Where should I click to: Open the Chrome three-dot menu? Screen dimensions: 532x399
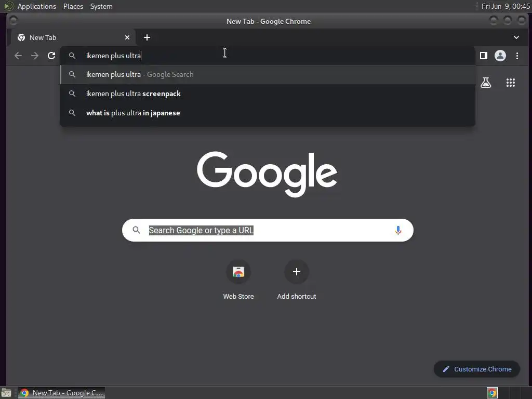[x=517, y=56]
